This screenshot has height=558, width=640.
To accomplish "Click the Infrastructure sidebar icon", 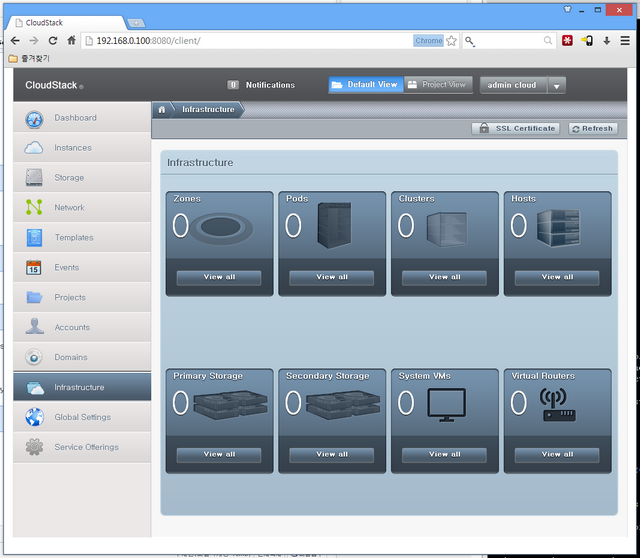I will point(35,387).
